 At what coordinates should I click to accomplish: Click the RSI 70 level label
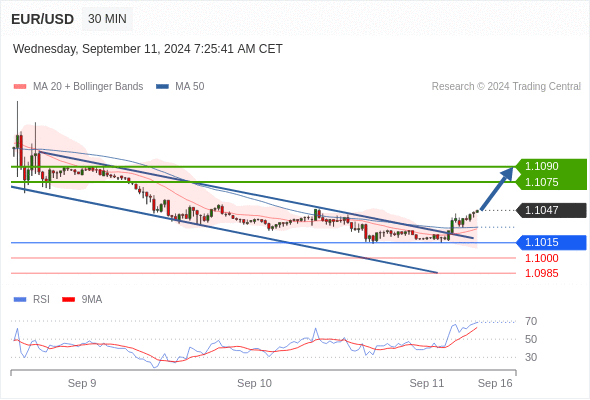click(x=531, y=321)
